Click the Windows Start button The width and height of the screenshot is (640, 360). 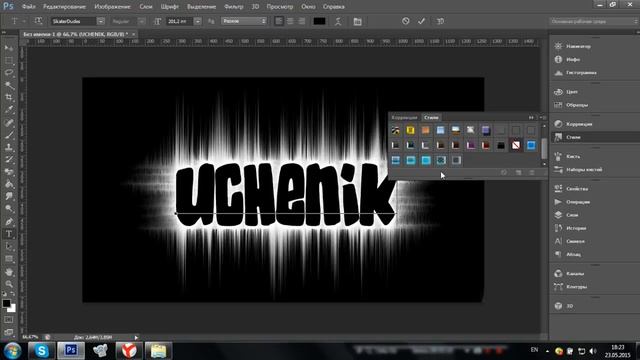point(13,351)
